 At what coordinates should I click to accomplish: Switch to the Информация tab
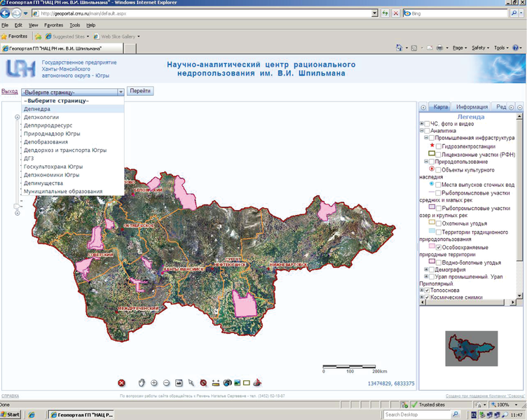(472, 107)
